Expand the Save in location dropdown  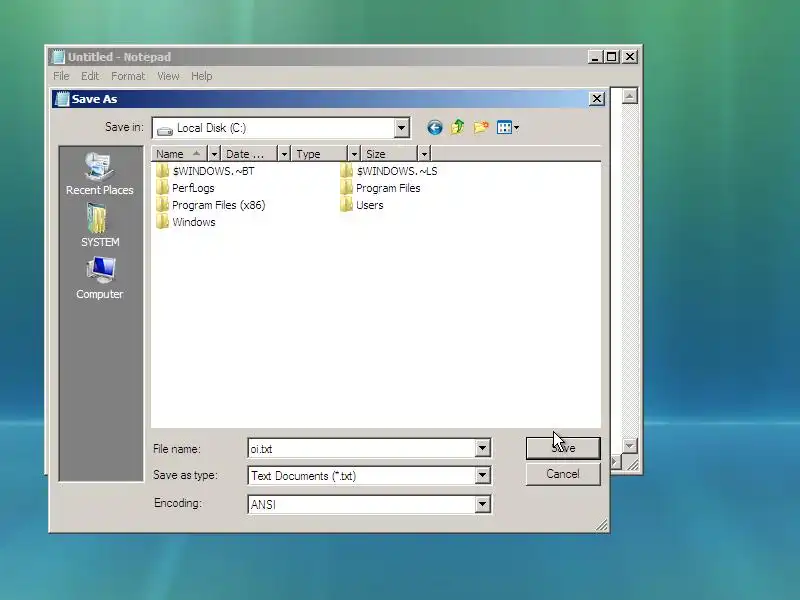point(401,128)
